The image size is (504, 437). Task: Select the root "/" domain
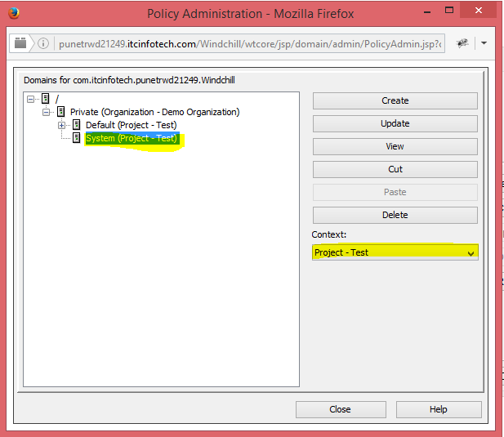tap(57, 99)
